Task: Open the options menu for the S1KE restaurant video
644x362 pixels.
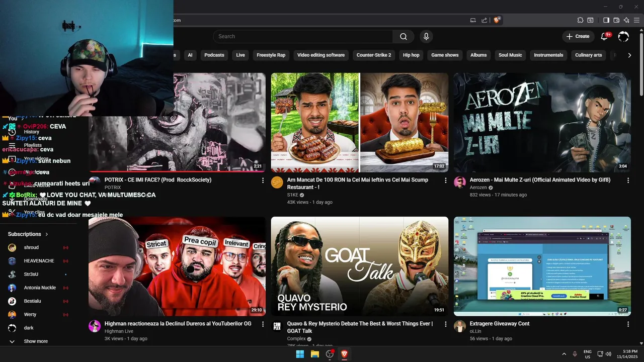Action: point(445,180)
